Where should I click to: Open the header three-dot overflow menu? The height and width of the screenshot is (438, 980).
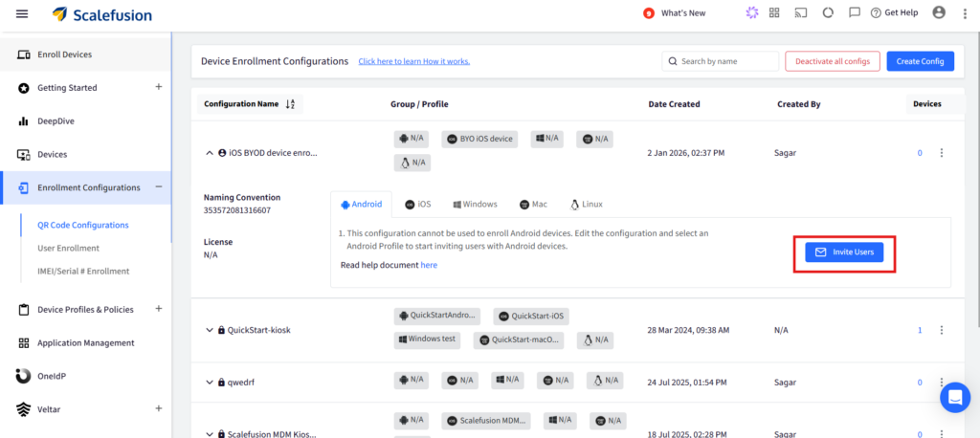(965, 13)
